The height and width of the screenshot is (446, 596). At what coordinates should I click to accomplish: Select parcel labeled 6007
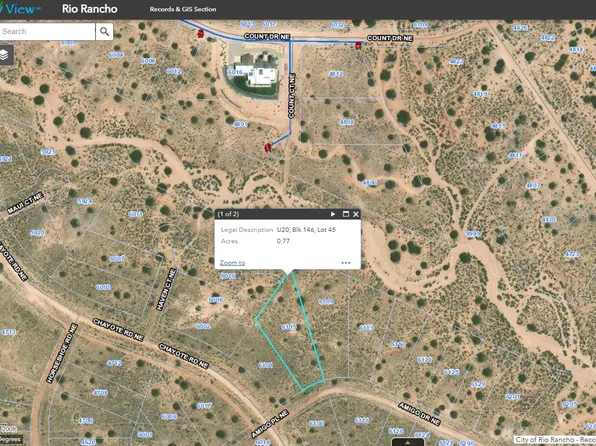(117, 259)
